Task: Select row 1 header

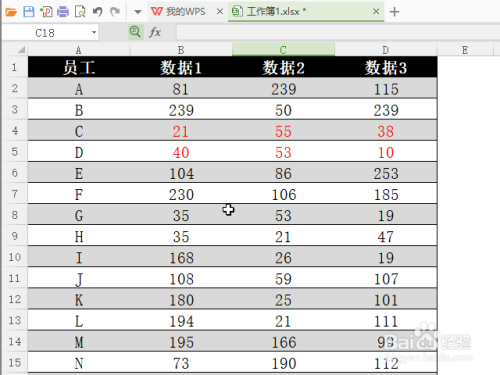Action: point(15,67)
